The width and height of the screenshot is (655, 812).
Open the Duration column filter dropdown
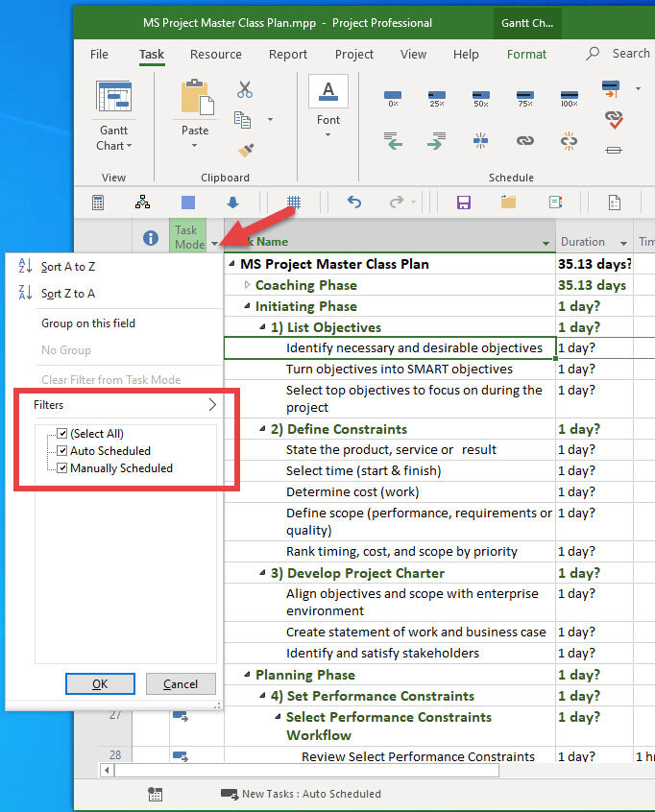tap(623, 243)
